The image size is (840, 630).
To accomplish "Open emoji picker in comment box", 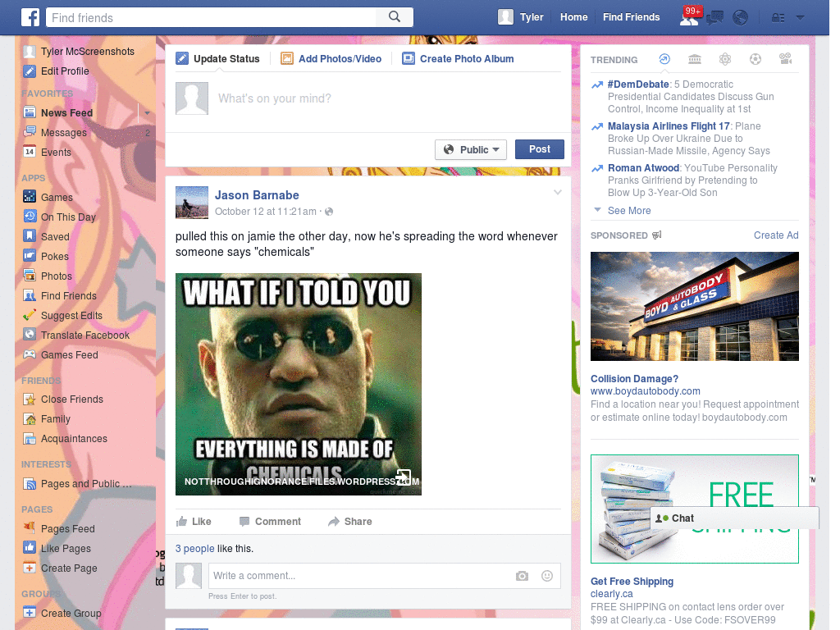I will (x=547, y=576).
